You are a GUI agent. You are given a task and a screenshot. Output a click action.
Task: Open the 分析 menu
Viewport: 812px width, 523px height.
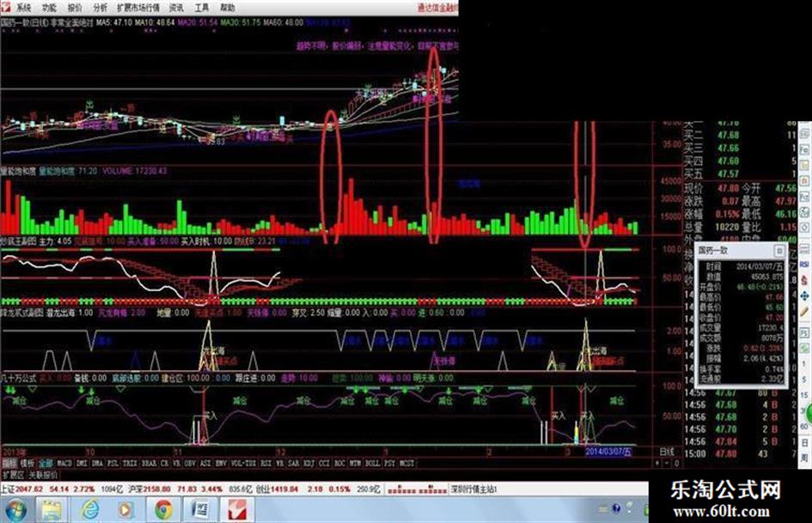tap(101, 7)
